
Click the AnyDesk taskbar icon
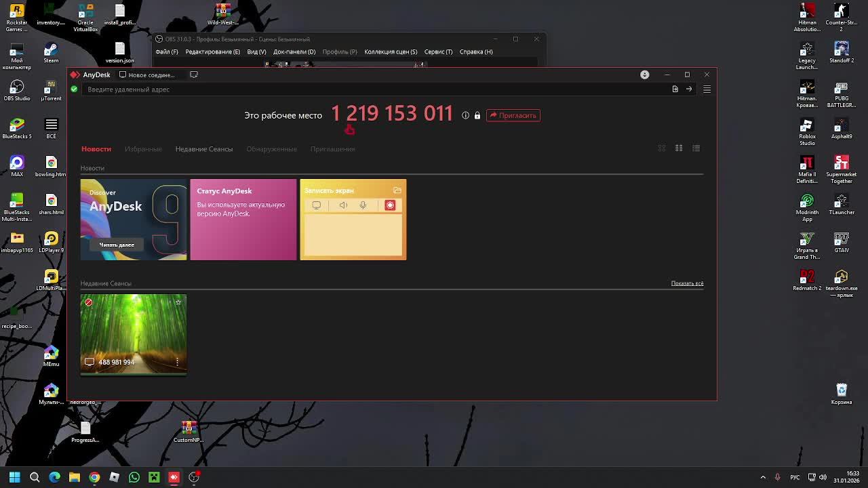coord(174,477)
